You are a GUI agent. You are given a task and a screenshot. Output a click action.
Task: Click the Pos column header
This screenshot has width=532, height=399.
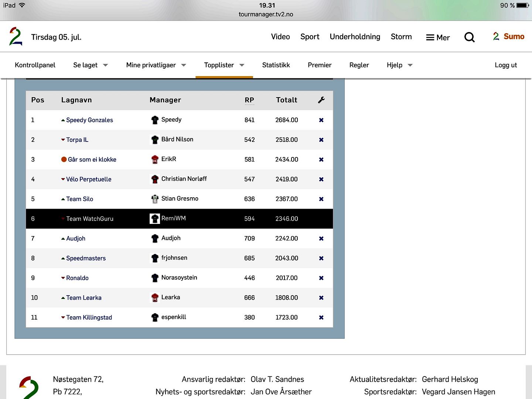click(x=38, y=100)
